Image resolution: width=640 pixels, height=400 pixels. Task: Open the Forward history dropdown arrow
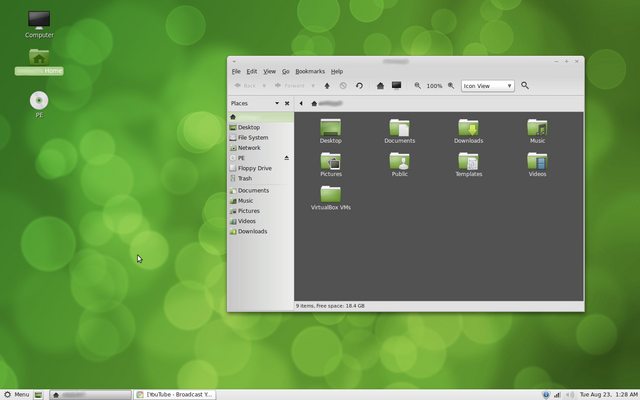pos(313,86)
